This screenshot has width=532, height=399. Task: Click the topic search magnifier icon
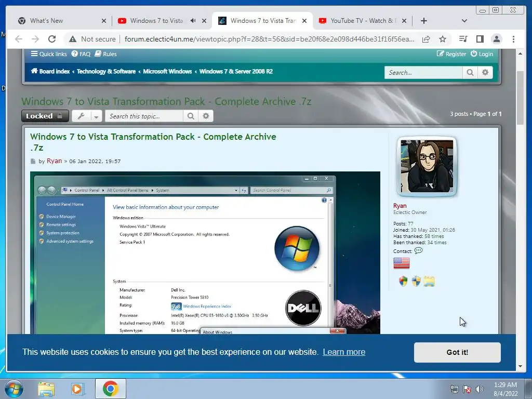pos(191,116)
